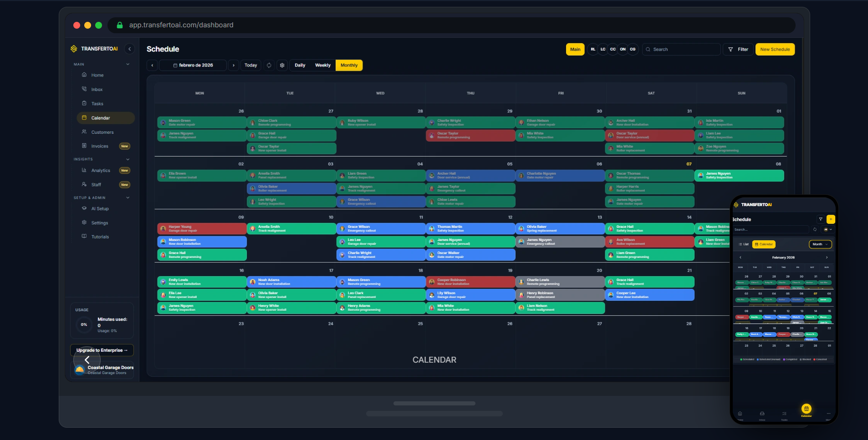Click the browser address bar URL

pyautogui.click(x=181, y=25)
